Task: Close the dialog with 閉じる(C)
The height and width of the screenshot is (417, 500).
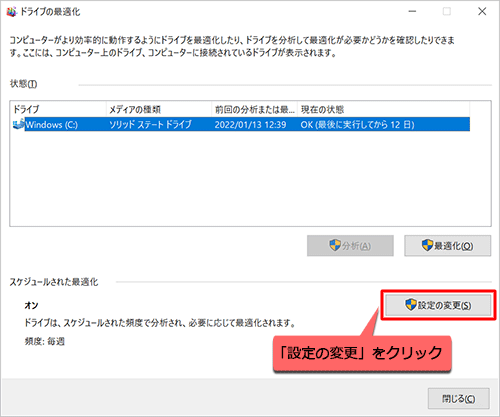Action: 459,398
